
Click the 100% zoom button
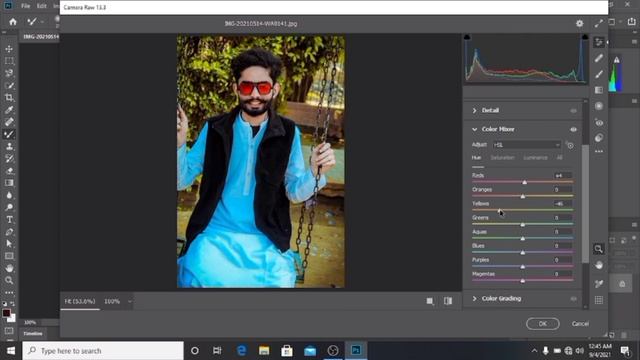click(112, 302)
